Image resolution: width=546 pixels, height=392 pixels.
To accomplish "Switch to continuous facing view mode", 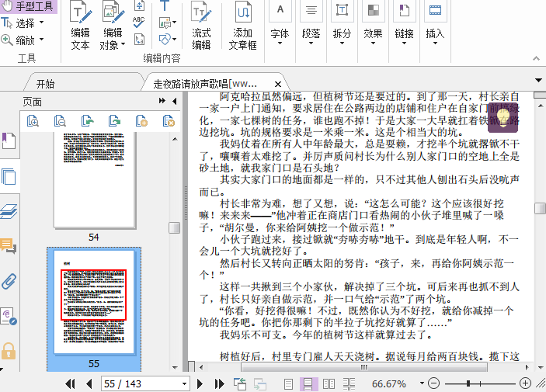I will (349, 383).
